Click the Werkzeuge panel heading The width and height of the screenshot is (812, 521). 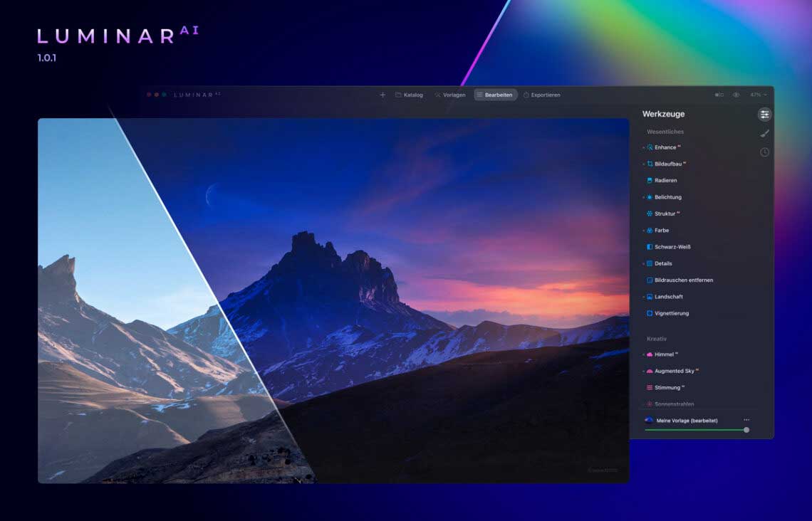(663, 114)
